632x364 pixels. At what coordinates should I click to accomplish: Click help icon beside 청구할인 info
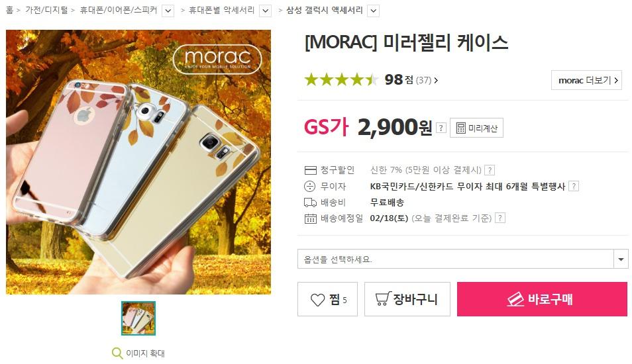(490, 170)
